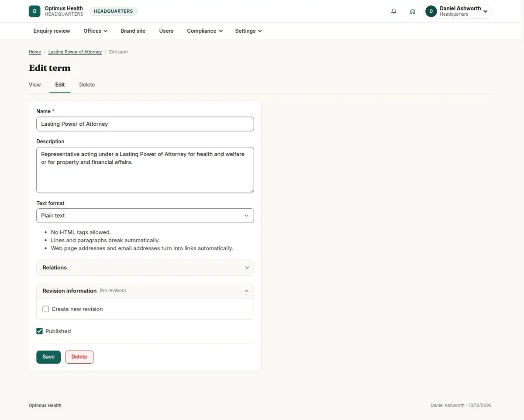Click the Daniel Ashworth avatar icon
This screenshot has height=420, width=524.
click(431, 11)
